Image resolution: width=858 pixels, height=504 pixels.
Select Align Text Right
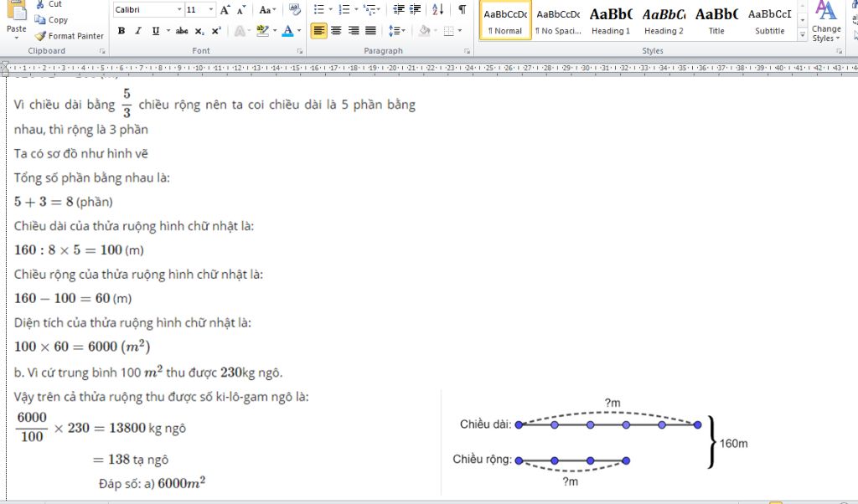(x=354, y=31)
